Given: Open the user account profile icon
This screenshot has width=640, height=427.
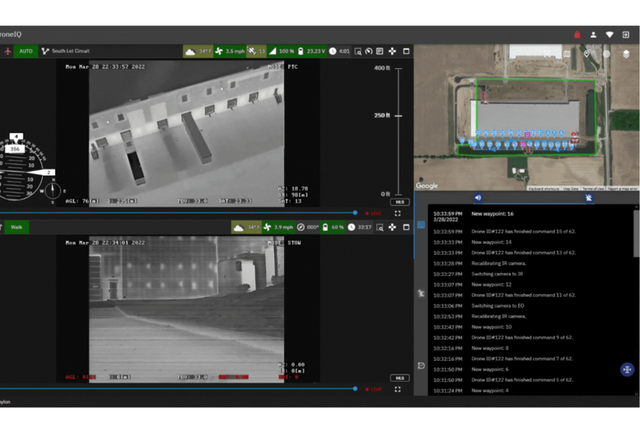Looking at the screenshot, I should pyautogui.click(x=593, y=34).
